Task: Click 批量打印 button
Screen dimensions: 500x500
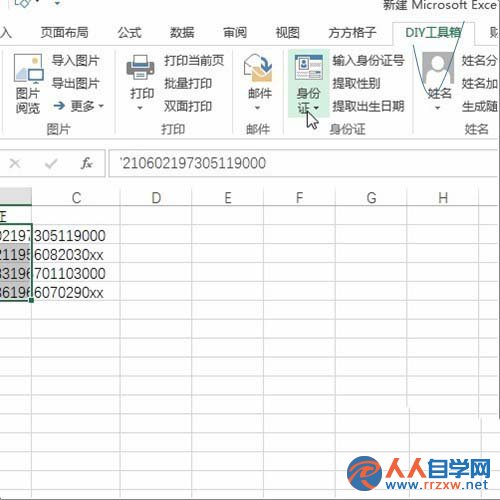Action: click(188, 83)
